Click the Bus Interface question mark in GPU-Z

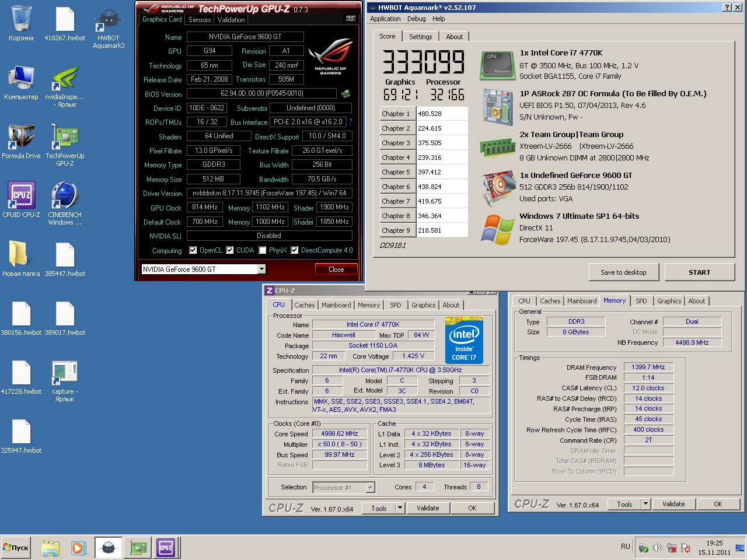pos(350,122)
